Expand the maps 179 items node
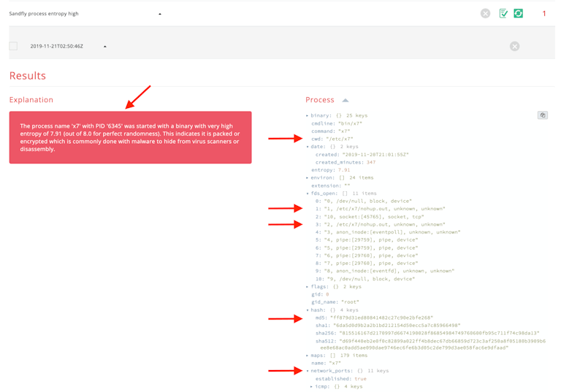The width and height of the screenshot is (561, 392). click(308, 356)
